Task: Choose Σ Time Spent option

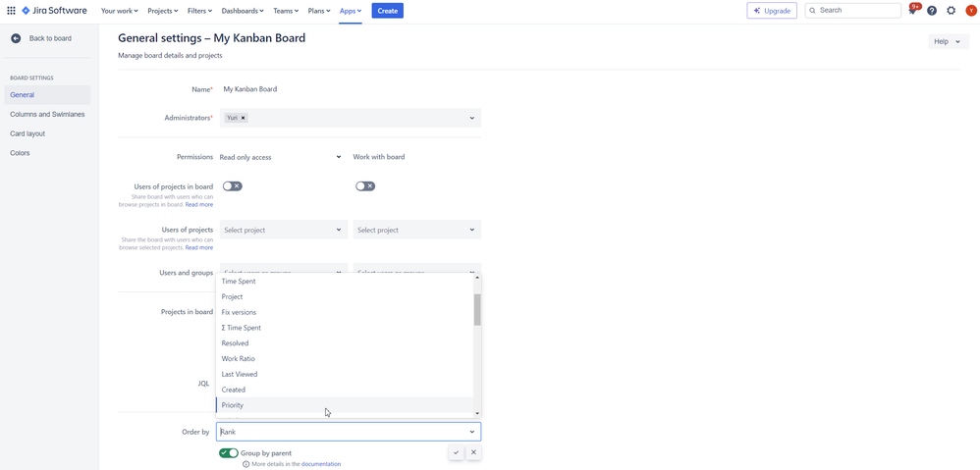Action: [345, 328]
